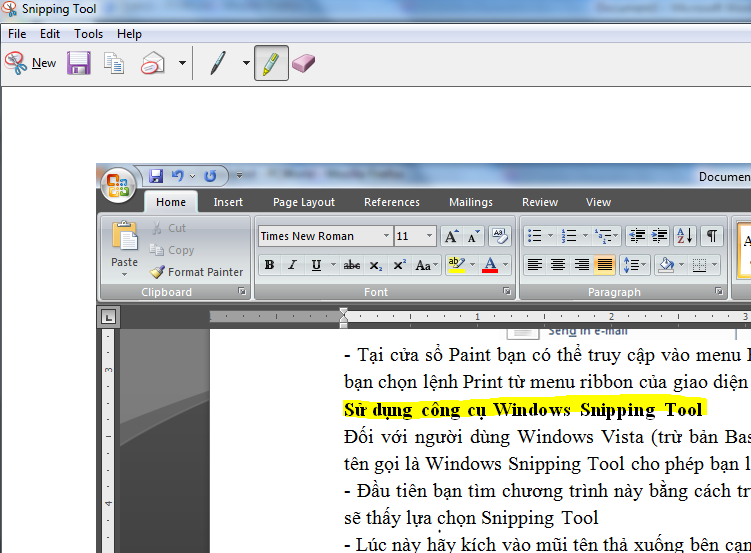This screenshot has height=553, width=751.
Task: Select the Eraser tool
Action: point(303,63)
